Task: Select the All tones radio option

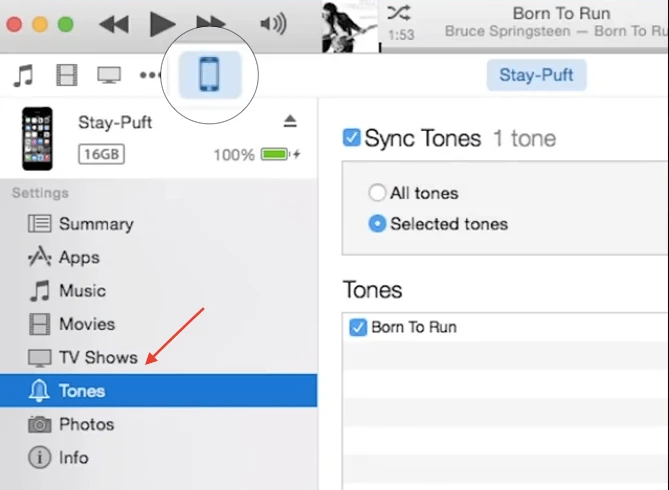Action: coord(377,193)
